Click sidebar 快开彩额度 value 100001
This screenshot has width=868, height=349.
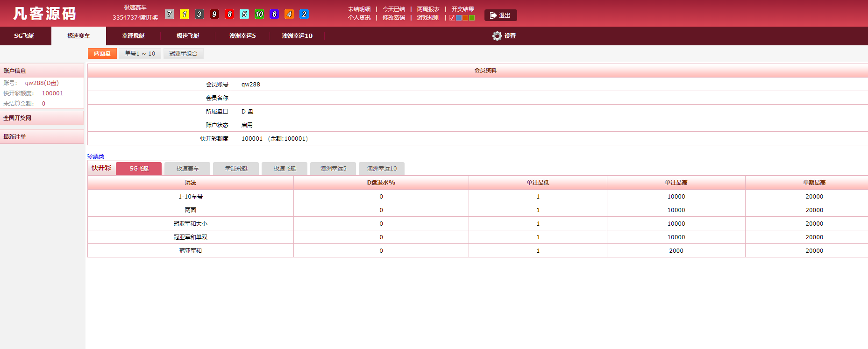point(52,93)
